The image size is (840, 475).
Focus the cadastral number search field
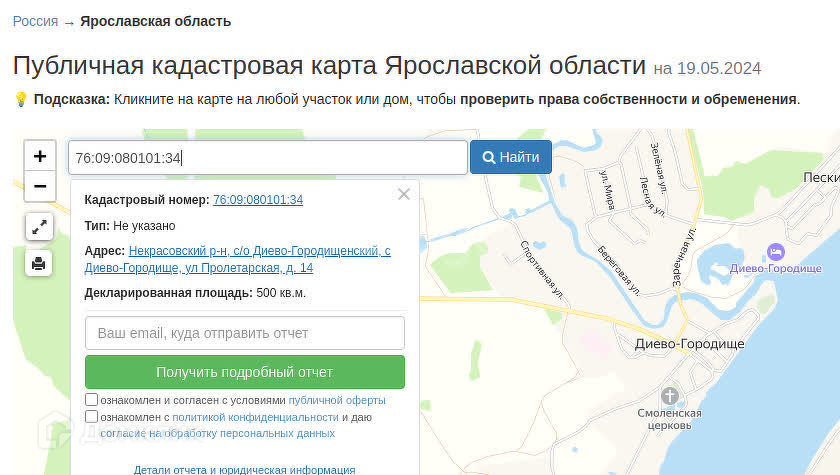pos(268,157)
